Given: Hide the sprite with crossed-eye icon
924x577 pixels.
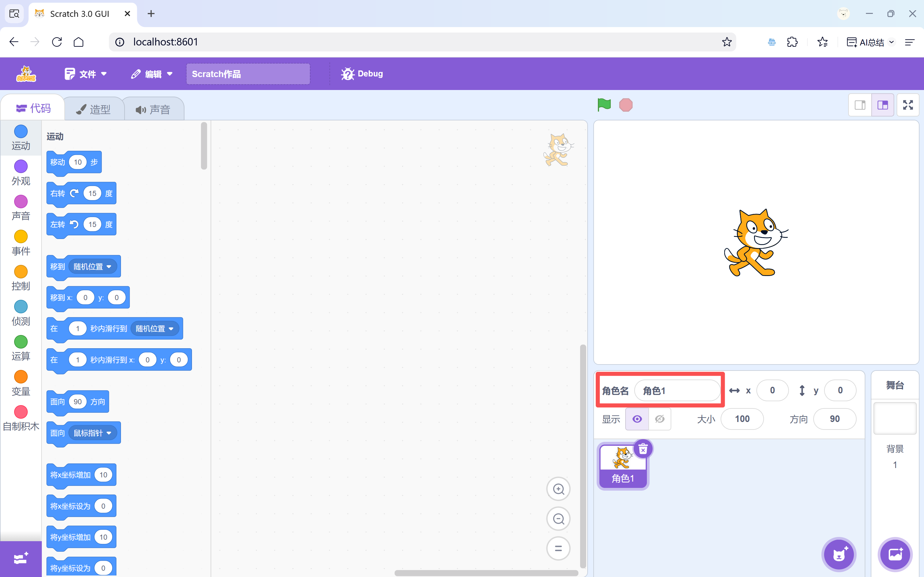Looking at the screenshot, I should click(660, 419).
